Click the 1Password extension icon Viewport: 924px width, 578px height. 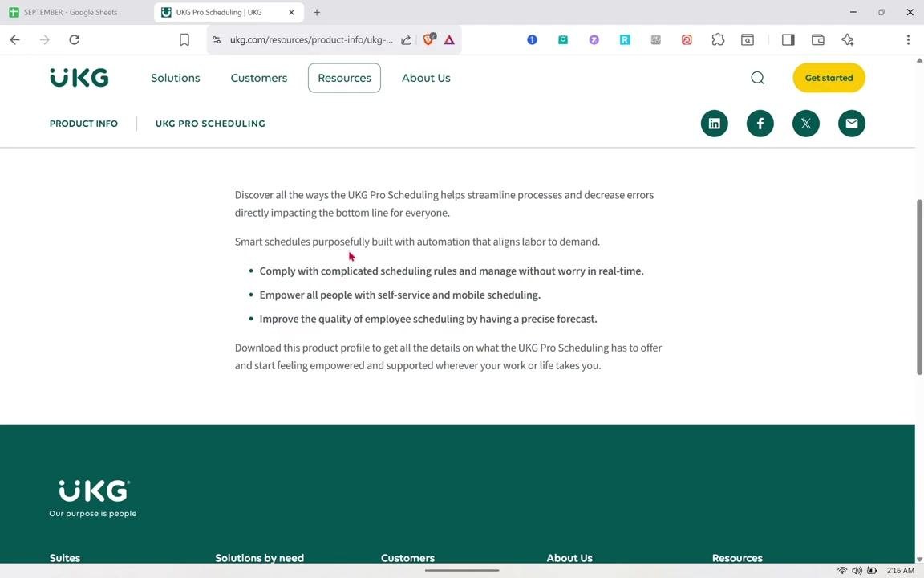[x=532, y=39]
